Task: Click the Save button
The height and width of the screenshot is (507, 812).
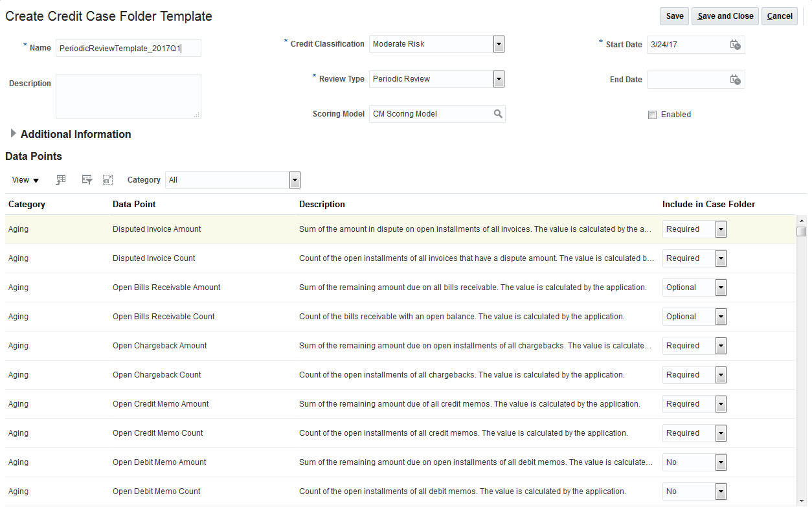Action: click(x=674, y=16)
